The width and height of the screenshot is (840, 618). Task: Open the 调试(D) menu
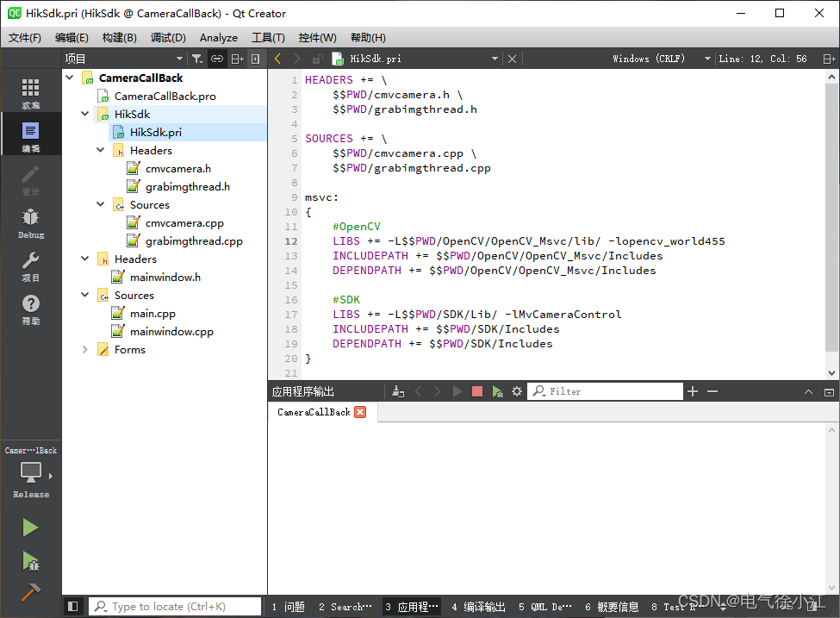click(168, 38)
